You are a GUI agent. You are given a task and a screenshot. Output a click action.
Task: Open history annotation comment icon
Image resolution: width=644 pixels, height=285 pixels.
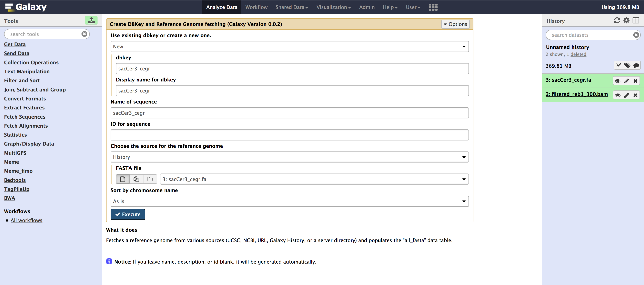tap(636, 66)
